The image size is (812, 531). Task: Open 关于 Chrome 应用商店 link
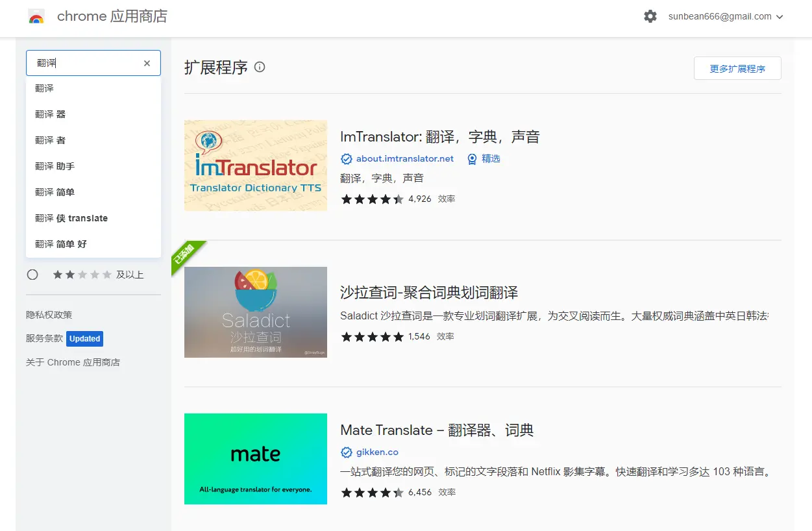point(73,362)
